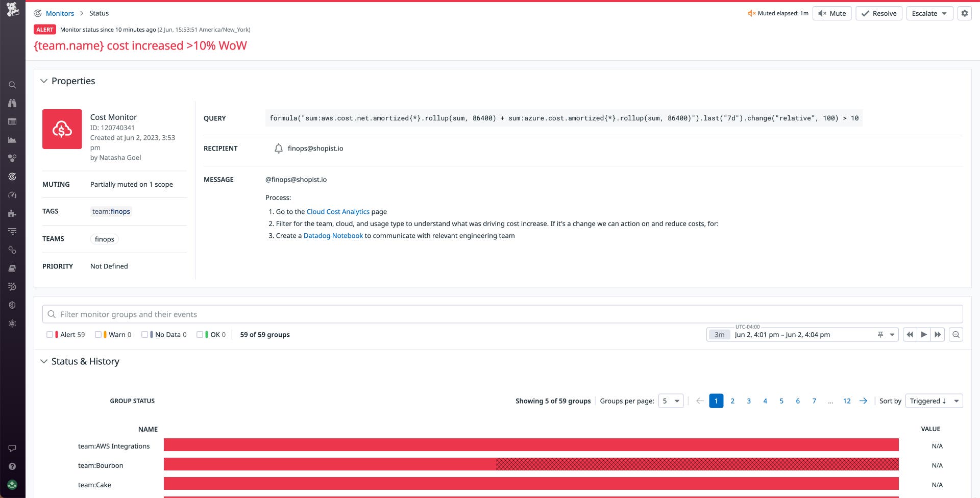Open the search magnifier in the sidebar
Image resolution: width=980 pixels, height=498 pixels.
pos(12,85)
